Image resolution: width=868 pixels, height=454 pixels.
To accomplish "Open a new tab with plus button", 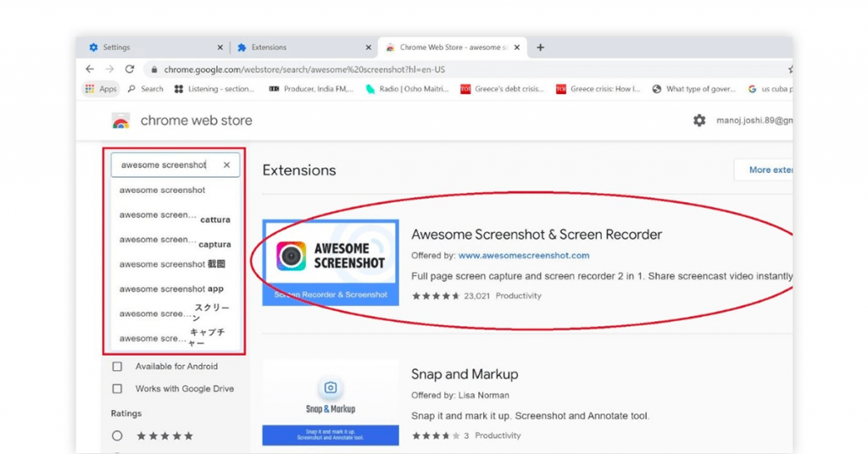I will 540,47.
